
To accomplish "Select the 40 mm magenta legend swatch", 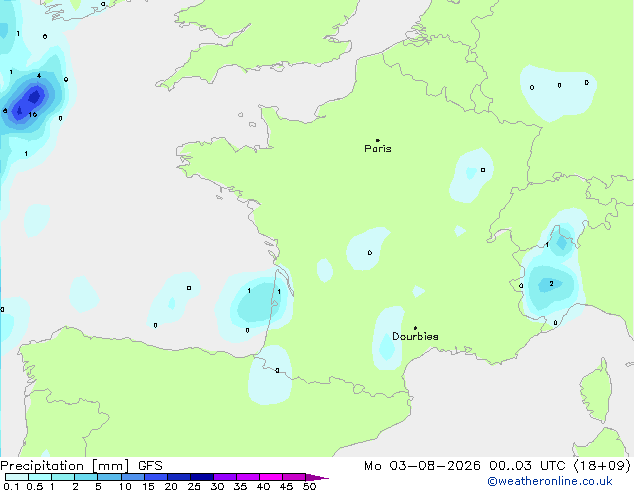I will tap(271, 477).
